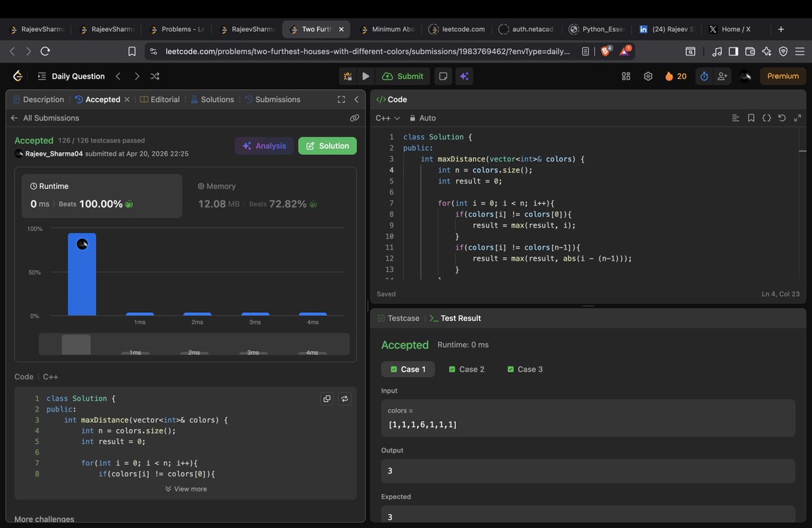The height and width of the screenshot is (528, 812).
Task: Open the C++ language dropdown
Action: [x=386, y=117]
